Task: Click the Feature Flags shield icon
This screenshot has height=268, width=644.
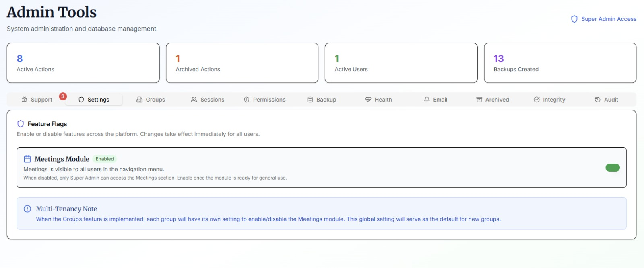Action: 21,124
